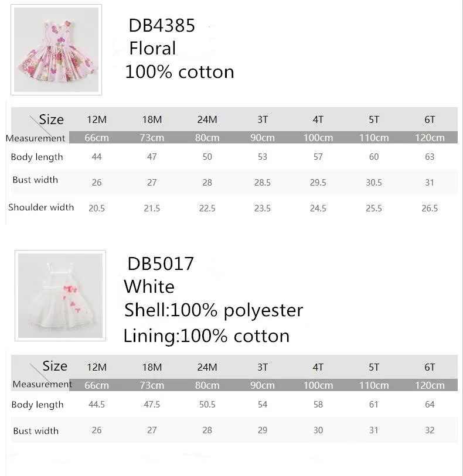This screenshot has width=463, height=476.
Task: Select the 3T header in second table
Action: point(263,368)
